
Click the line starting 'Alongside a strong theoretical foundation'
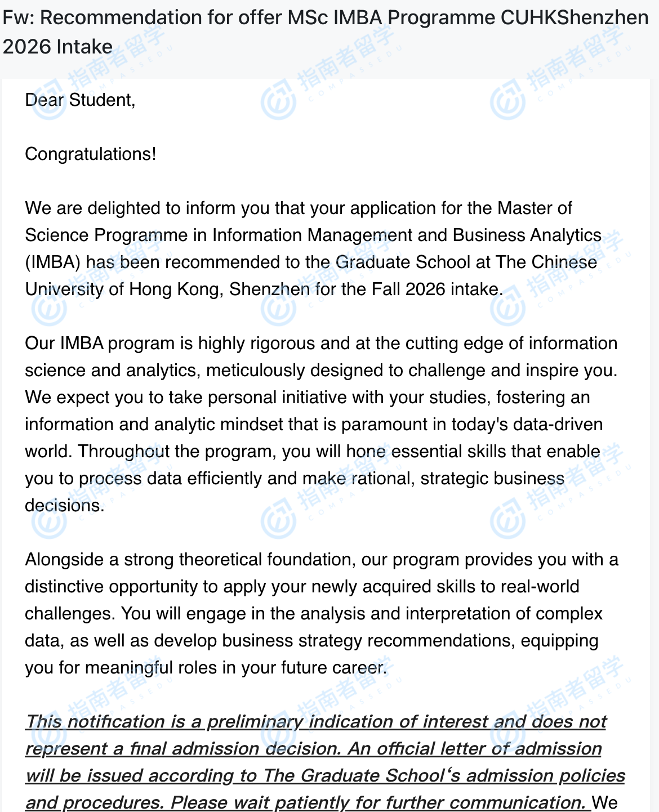[x=322, y=560]
